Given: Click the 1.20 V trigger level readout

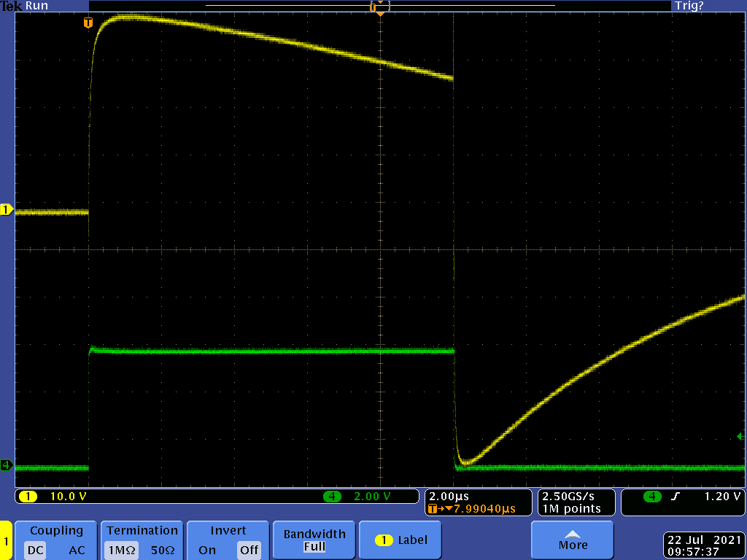Looking at the screenshot, I should tap(722, 496).
